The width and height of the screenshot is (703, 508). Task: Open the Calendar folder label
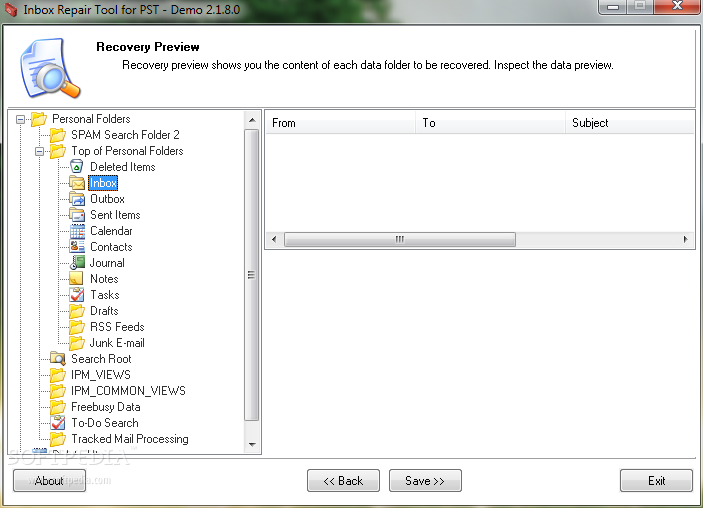coord(111,231)
